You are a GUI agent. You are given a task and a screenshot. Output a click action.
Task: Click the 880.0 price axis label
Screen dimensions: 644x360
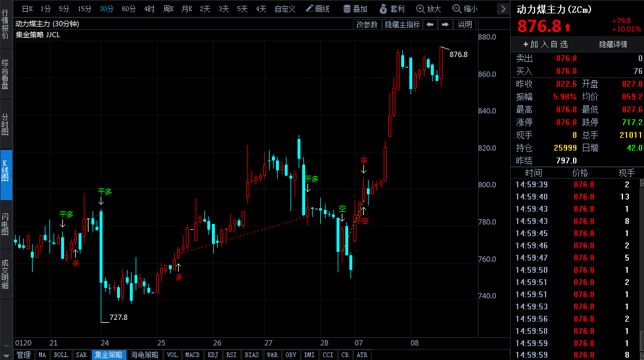tap(487, 37)
